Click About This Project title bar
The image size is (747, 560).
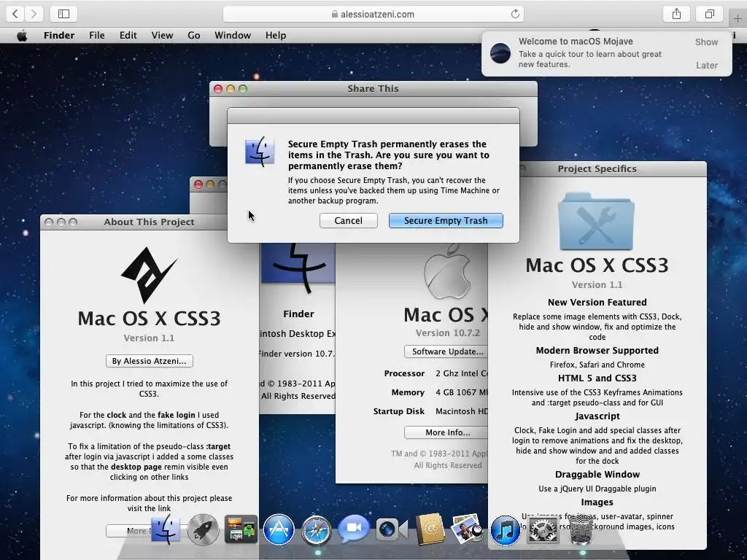pos(149,222)
